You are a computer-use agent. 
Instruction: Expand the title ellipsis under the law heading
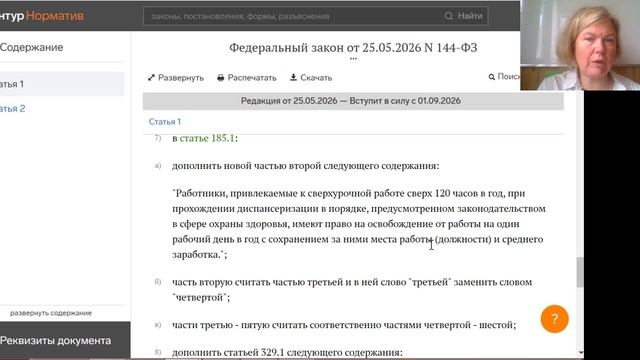tap(353, 59)
